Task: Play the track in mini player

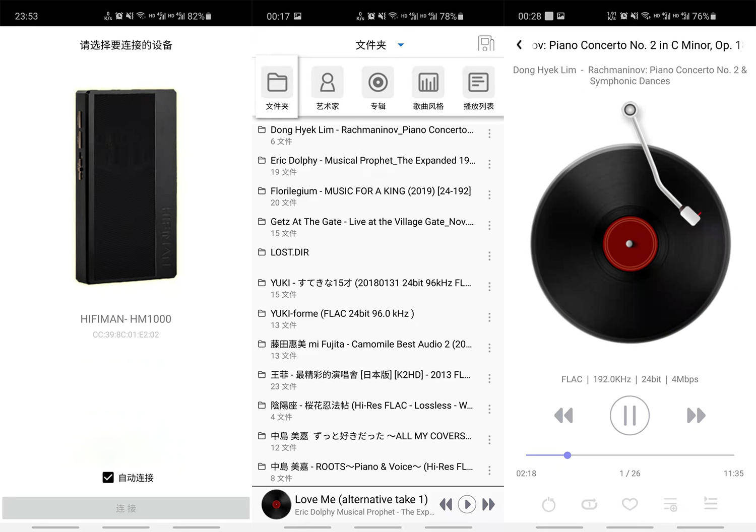Action: pyautogui.click(x=467, y=504)
